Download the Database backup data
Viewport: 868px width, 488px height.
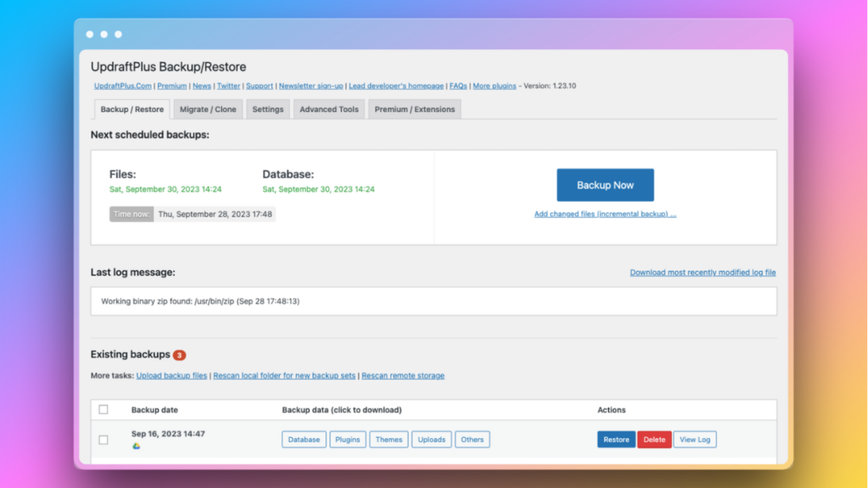tap(304, 440)
